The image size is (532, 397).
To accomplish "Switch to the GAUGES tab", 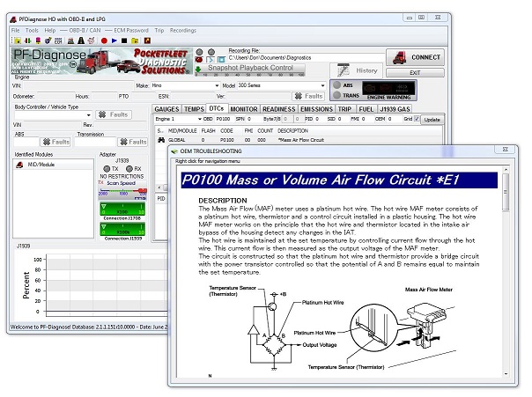I will pyautogui.click(x=166, y=109).
